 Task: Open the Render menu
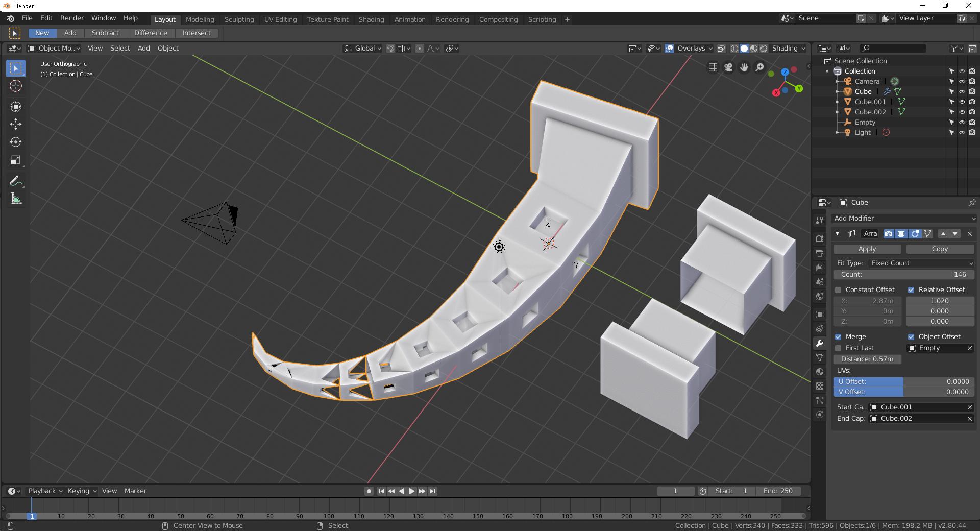72,18
